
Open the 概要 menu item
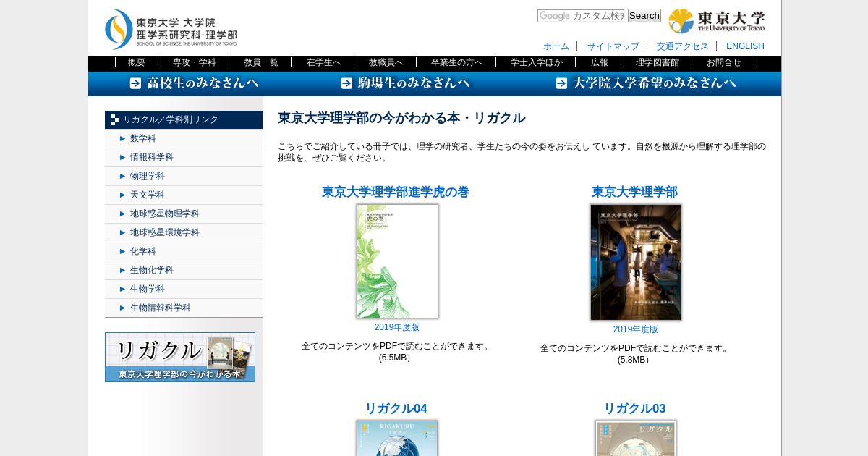pyautogui.click(x=137, y=62)
